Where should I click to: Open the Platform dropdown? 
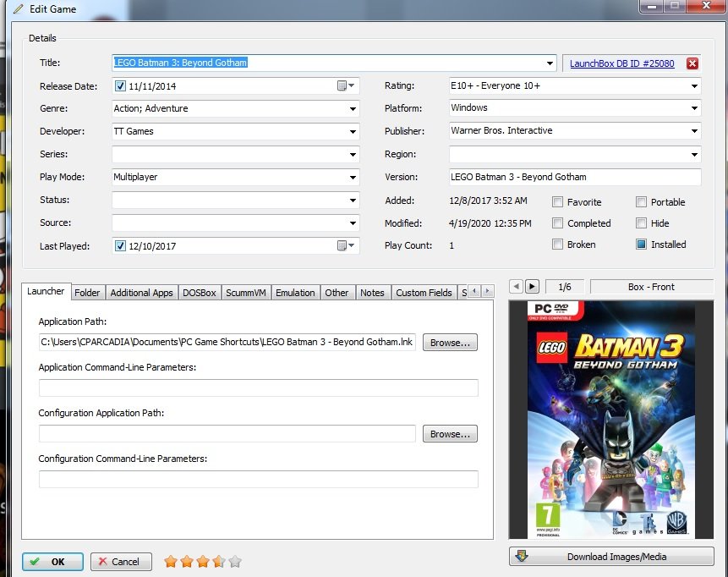point(694,108)
